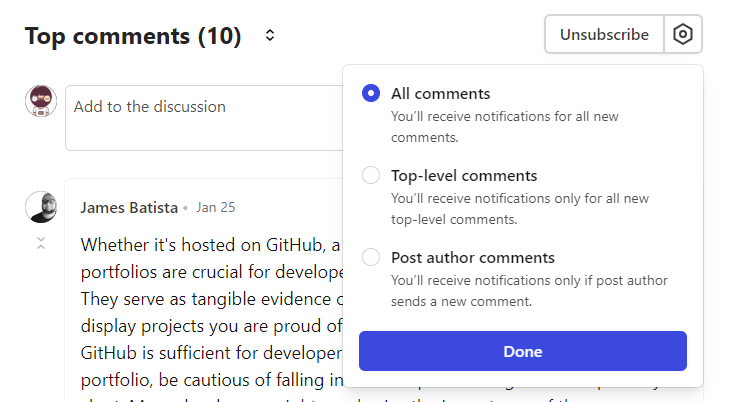Open James Batista's name link

click(x=129, y=208)
